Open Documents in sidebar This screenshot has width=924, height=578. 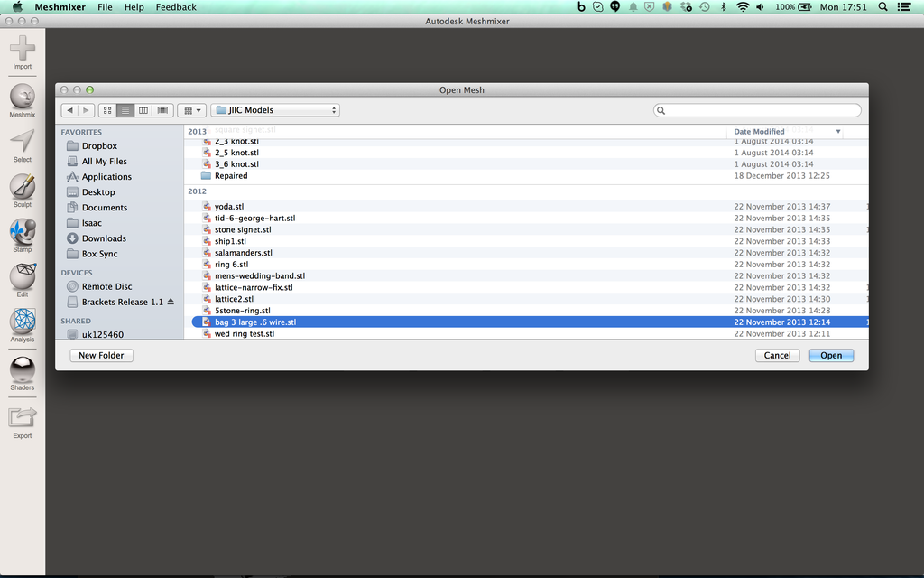(104, 207)
